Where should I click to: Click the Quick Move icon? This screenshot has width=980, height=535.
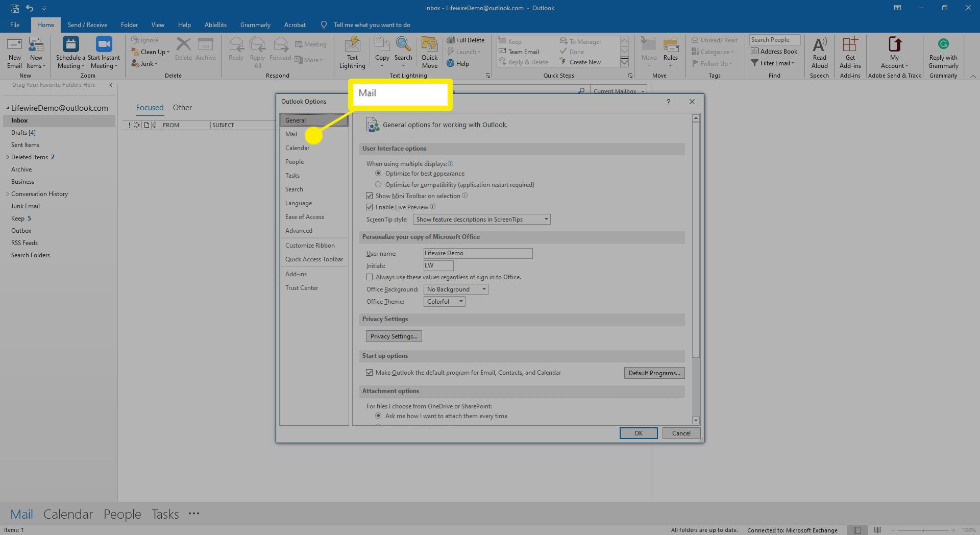coord(429,45)
